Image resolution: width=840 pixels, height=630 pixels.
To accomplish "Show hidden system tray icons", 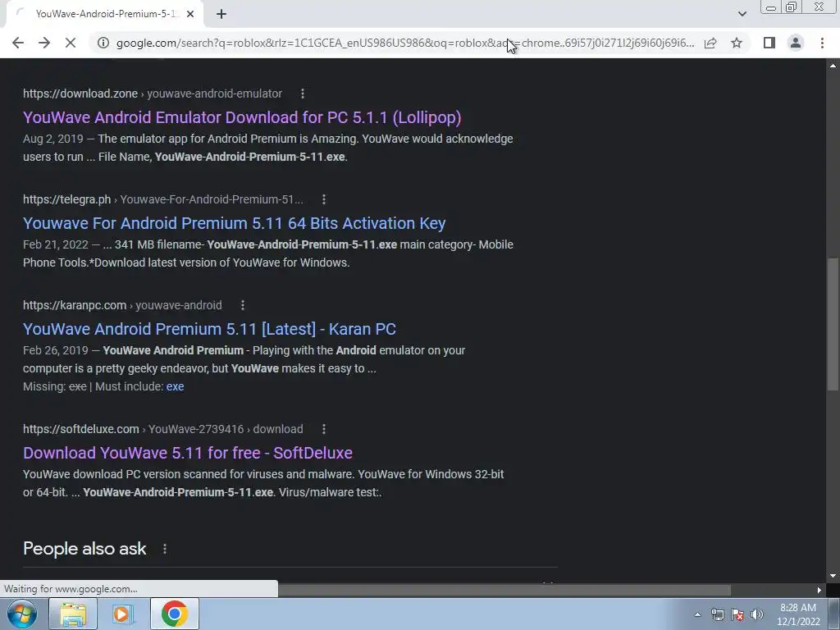I will [x=697, y=614].
